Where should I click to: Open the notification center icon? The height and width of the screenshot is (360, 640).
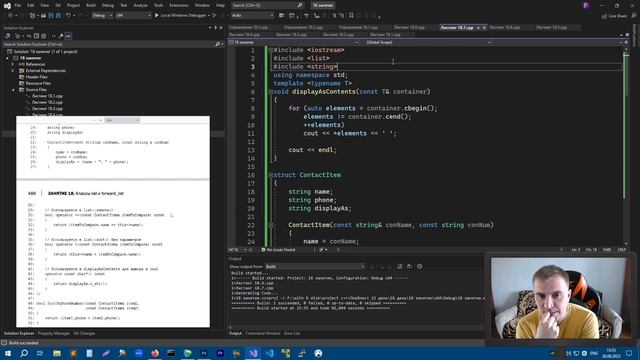click(629, 353)
